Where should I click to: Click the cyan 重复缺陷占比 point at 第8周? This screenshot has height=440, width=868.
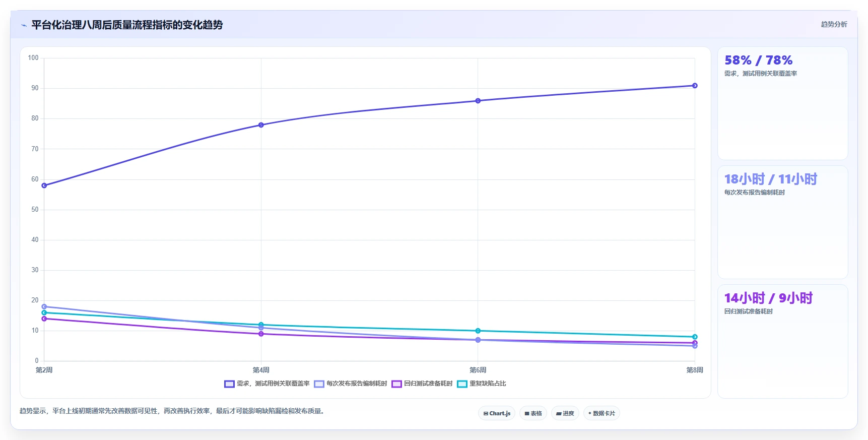click(x=695, y=337)
